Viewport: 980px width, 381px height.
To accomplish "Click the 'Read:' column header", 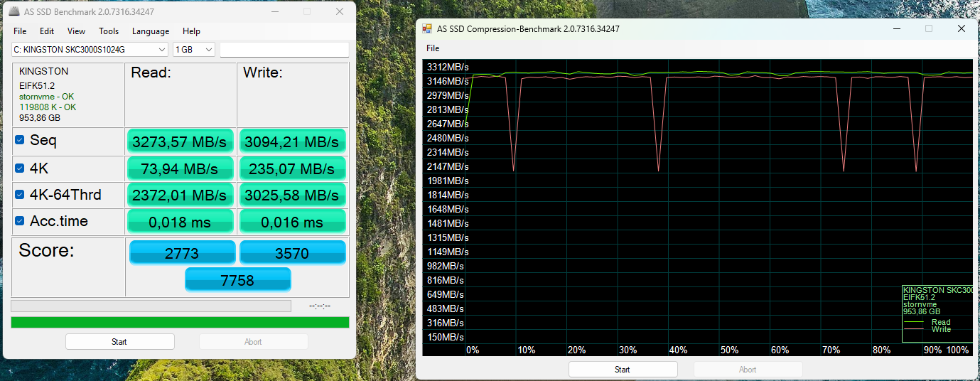I will [151, 73].
